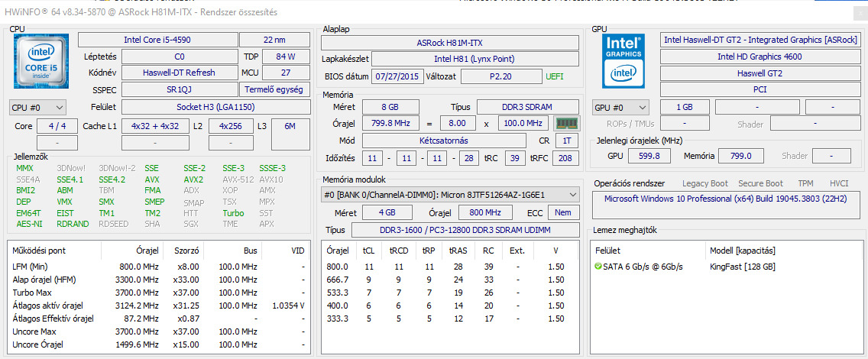Click the Intel Core i5-4590 name field
868x359 pixels.
tap(157, 40)
